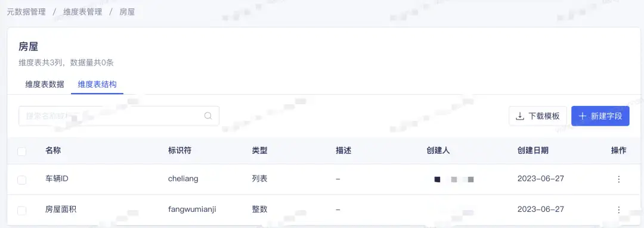Check the 房屋面积 row checkbox
Screen dimensions: 644x228
(x=22, y=210)
